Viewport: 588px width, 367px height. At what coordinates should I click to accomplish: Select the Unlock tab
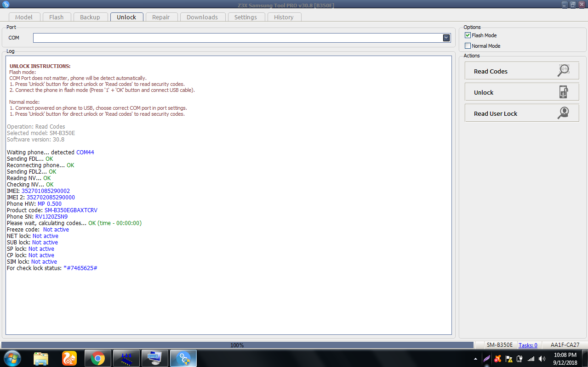pyautogui.click(x=126, y=17)
